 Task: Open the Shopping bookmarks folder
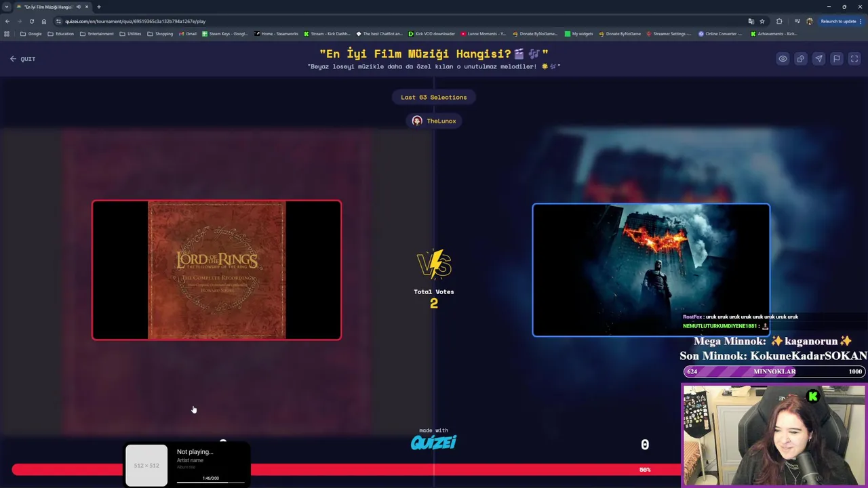tap(160, 34)
